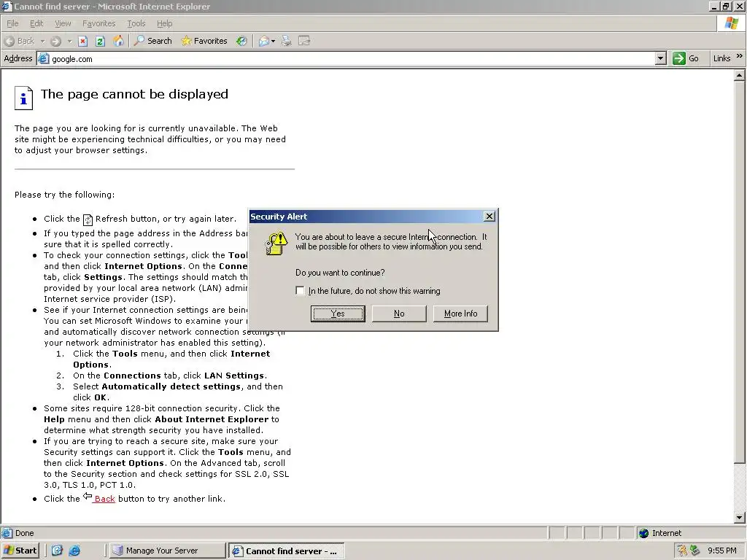This screenshot has width=747, height=560.
Task: Click Yes in the Security Alert
Action: click(338, 314)
